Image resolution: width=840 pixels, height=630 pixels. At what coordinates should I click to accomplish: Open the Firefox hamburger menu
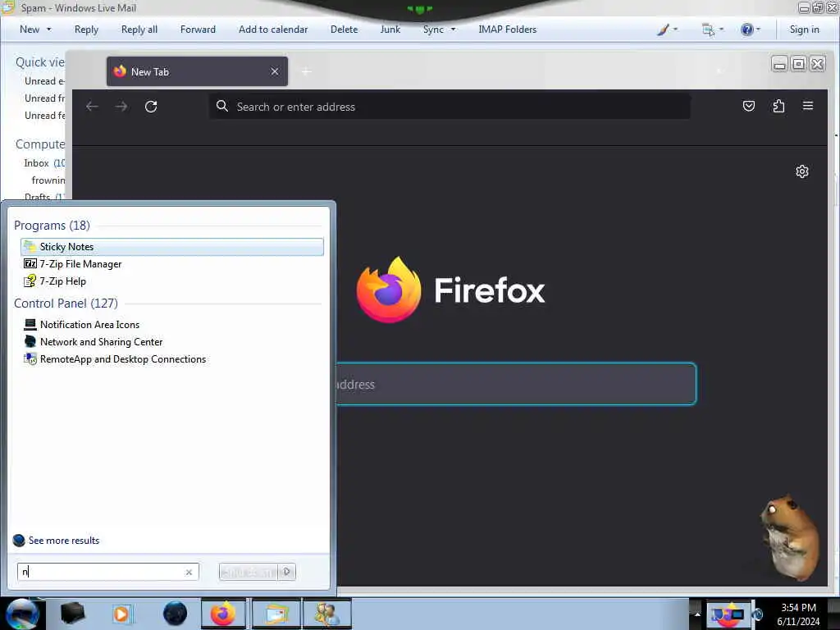tap(808, 106)
